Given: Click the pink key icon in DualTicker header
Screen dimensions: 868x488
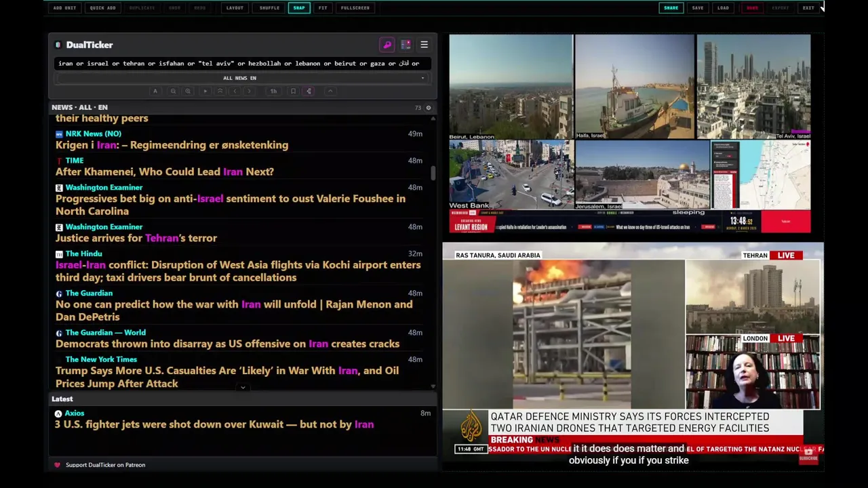Looking at the screenshot, I should pos(387,45).
